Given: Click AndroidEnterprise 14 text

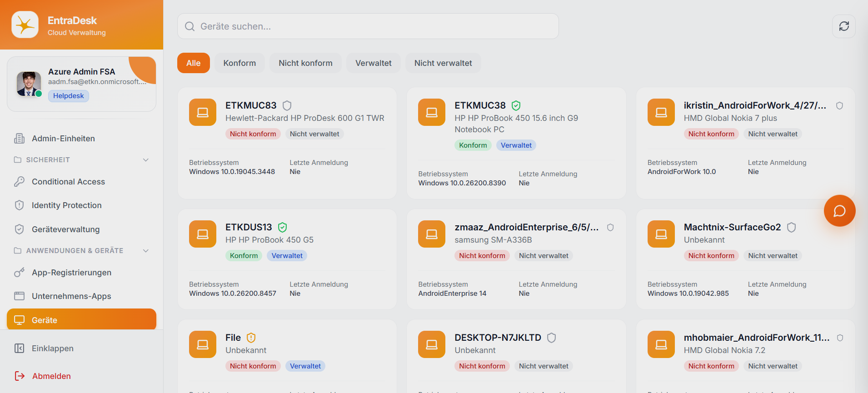Looking at the screenshot, I should pyautogui.click(x=452, y=294).
